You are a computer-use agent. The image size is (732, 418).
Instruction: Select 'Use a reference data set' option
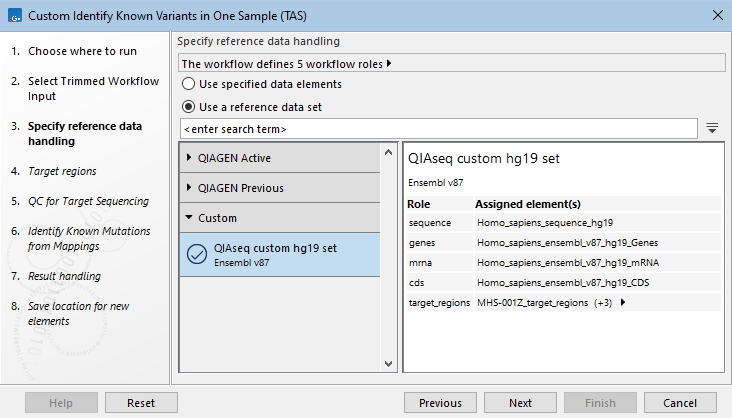click(x=188, y=107)
